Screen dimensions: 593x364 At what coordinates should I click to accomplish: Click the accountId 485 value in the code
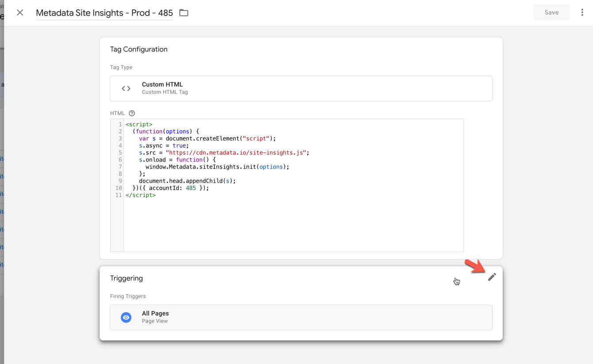[191, 188]
